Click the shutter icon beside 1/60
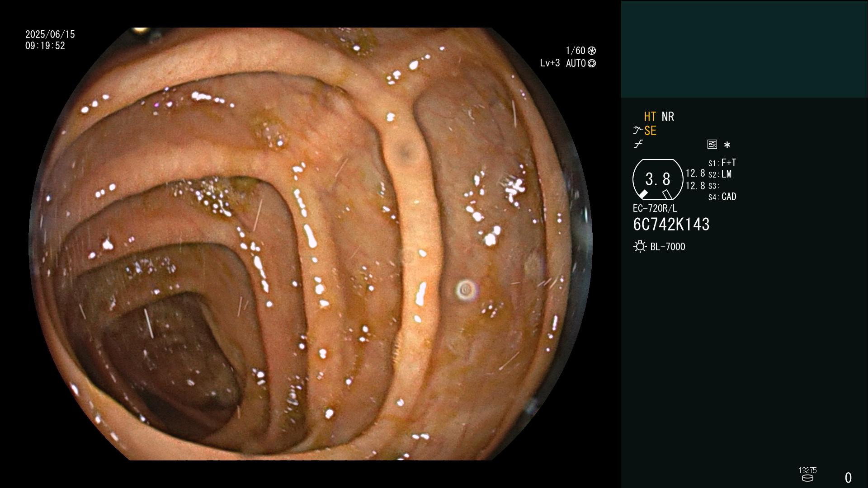Viewport: 868px width, 488px height. coord(591,51)
